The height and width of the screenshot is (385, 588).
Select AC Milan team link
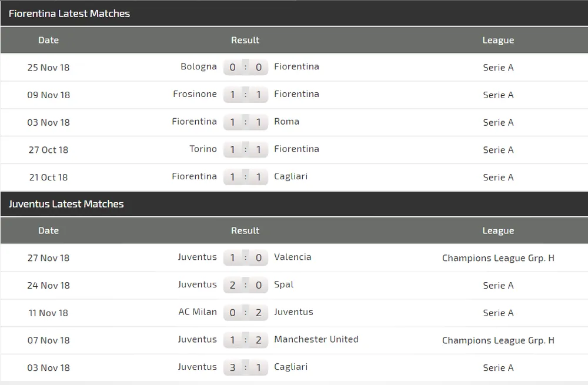tap(198, 312)
